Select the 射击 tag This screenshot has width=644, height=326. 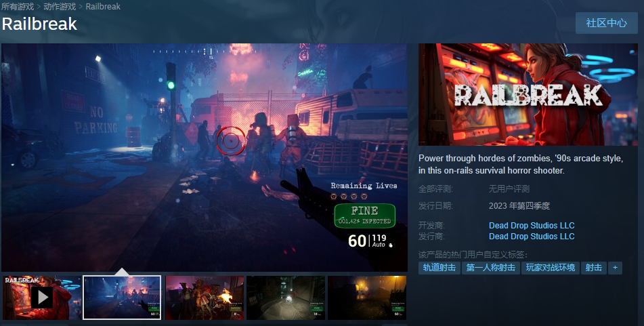[x=593, y=268]
